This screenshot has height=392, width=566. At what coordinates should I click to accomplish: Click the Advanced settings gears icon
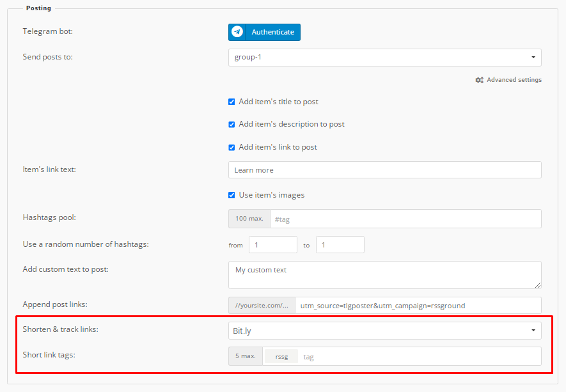[x=480, y=80]
